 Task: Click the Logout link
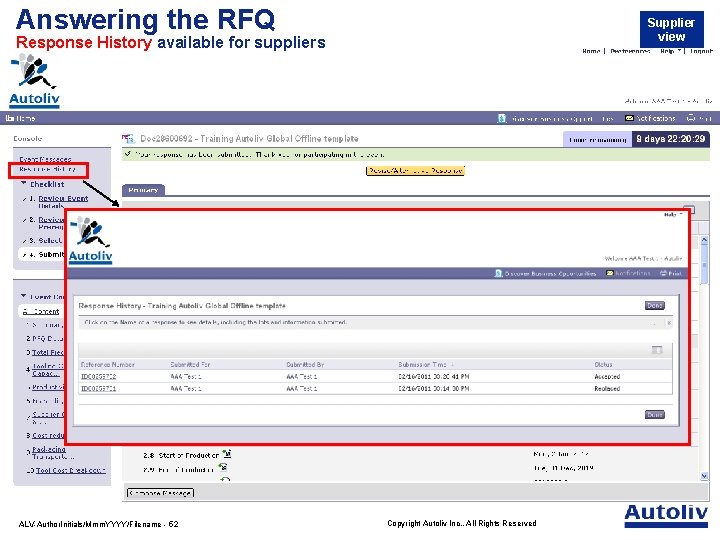coord(701,51)
